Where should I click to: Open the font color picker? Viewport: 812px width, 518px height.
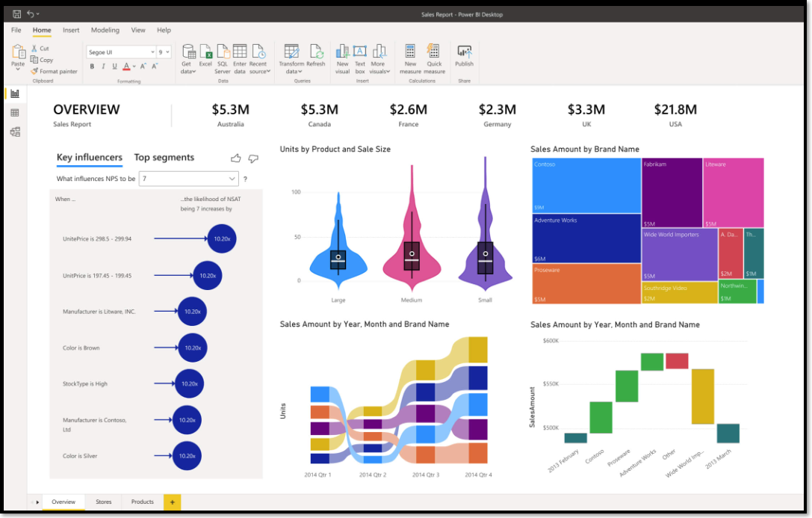point(128,67)
